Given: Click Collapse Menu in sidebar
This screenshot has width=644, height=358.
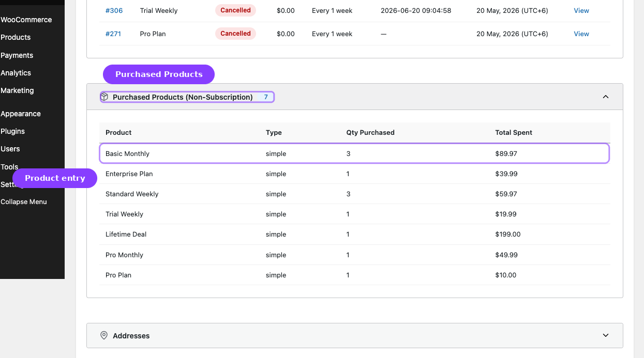Looking at the screenshot, I should click(x=24, y=201).
